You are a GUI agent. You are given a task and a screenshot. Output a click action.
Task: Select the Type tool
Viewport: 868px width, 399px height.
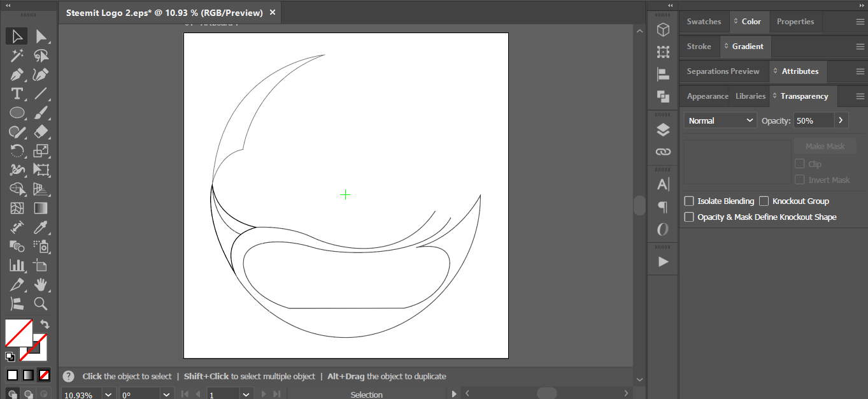pyautogui.click(x=17, y=94)
